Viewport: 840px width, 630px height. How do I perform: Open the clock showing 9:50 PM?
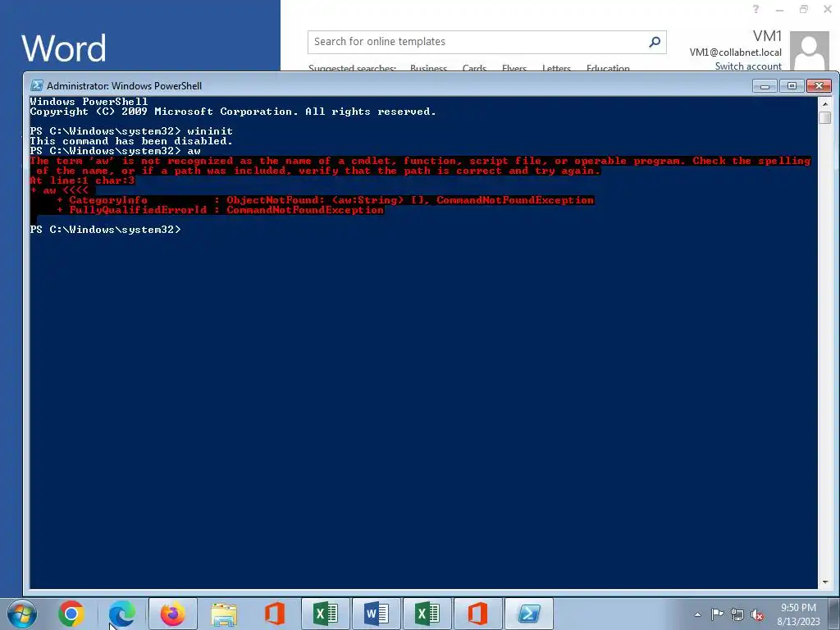tap(798, 614)
